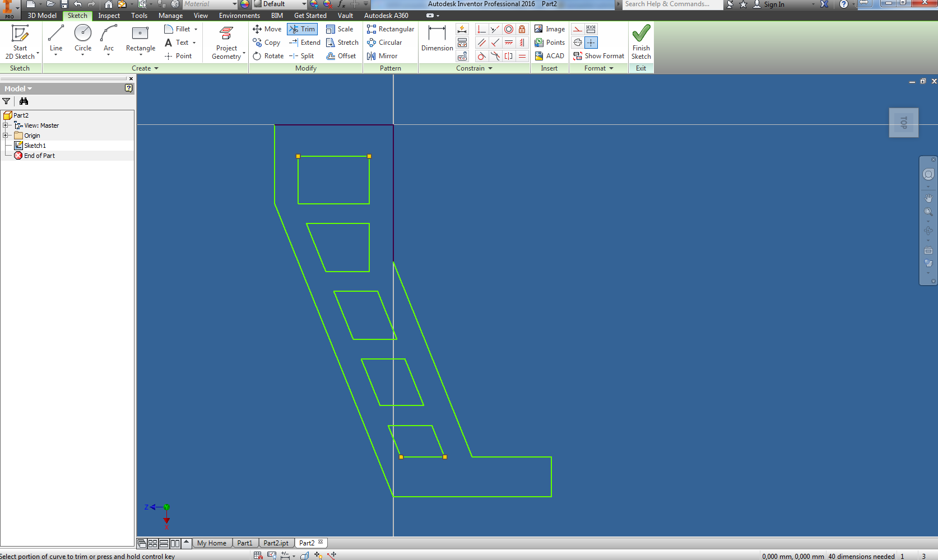
Task: Switch to the Part2.ipt document tab
Action: coord(276,543)
